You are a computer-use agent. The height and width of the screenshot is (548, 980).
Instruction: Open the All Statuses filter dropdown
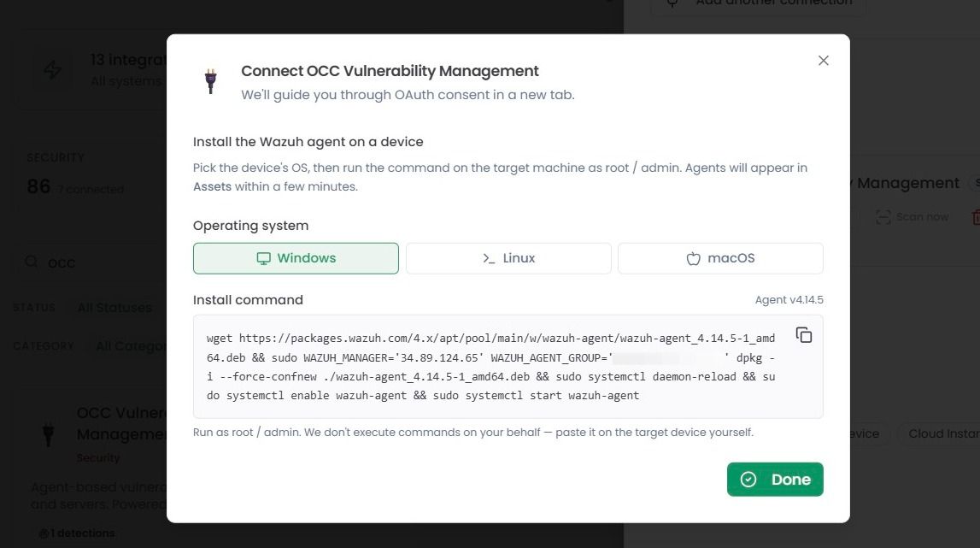pos(115,308)
